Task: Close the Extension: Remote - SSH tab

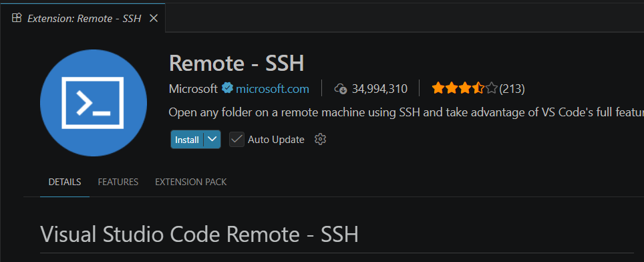Action: (154, 19)
